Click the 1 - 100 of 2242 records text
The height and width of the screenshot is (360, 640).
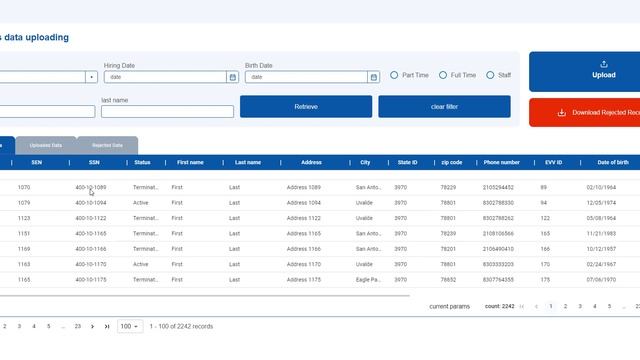[181, 327]
